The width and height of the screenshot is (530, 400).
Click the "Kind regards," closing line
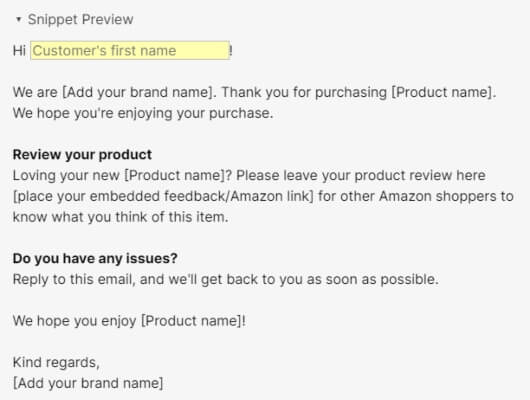(x=56, y=362)
